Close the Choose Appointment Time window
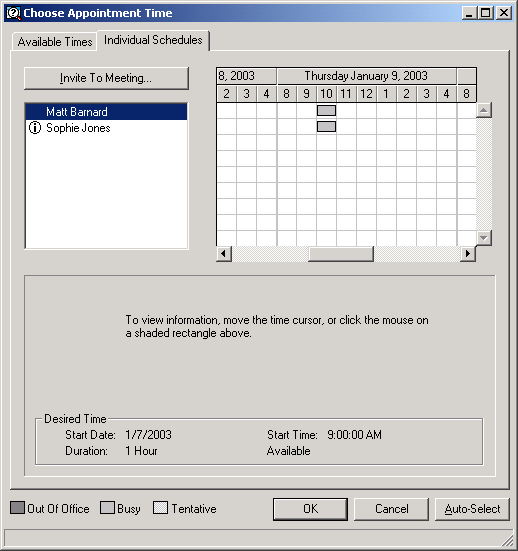Image resolution: width=518 pixels, height=551 pixels. pos(504,13)
